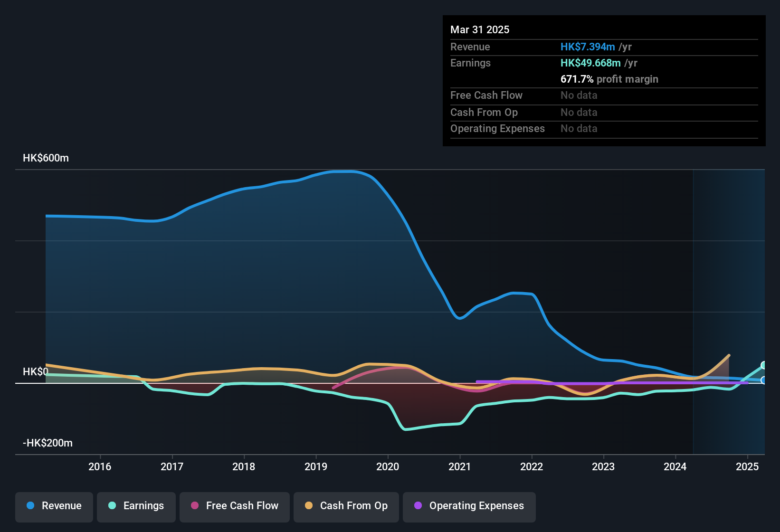Select the 2018 x-axis label
Viewport: 780px width, 532px height.
244,466
